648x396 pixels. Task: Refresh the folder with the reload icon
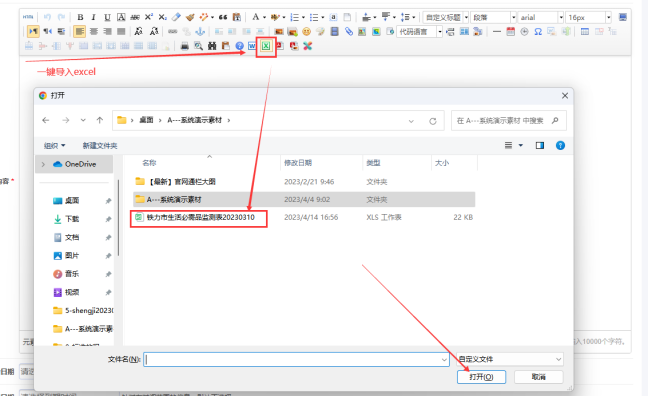433,121
